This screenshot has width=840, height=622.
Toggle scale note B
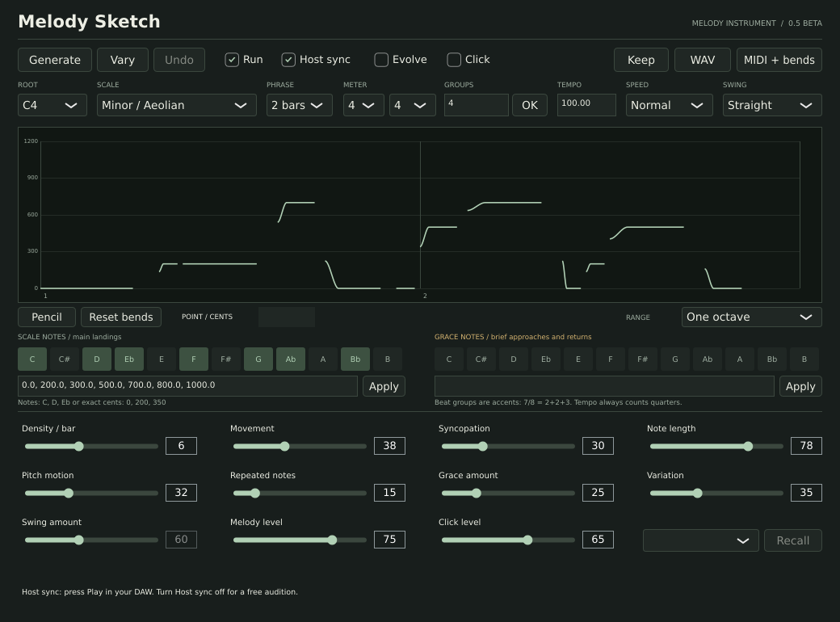[x=388, y=359]
